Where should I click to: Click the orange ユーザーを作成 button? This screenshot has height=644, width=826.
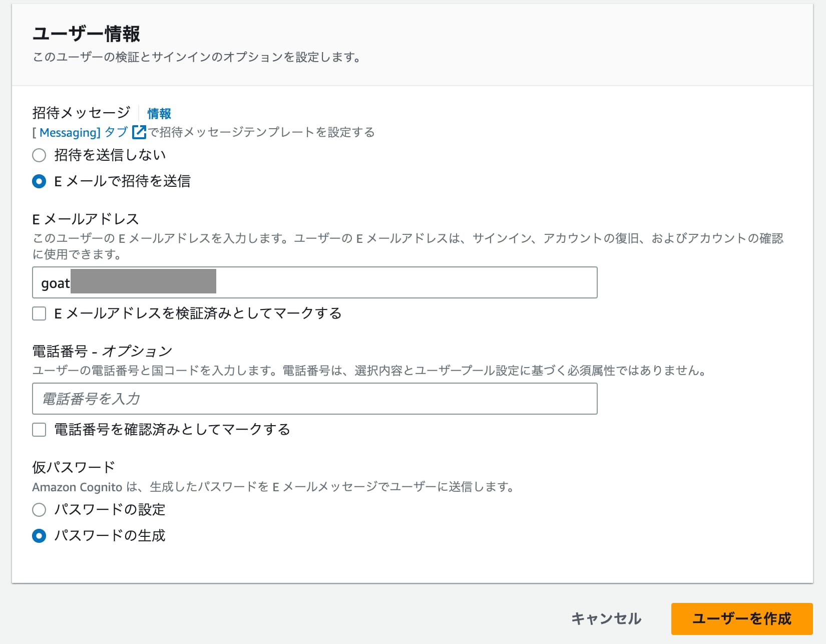point(741,618)
